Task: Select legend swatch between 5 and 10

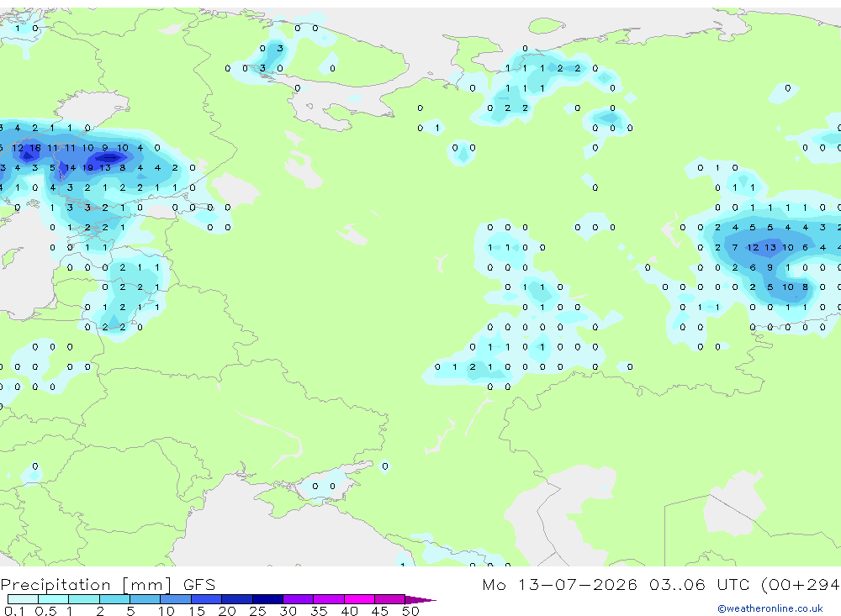Action: pyautogui.click(x=145, y=599)
